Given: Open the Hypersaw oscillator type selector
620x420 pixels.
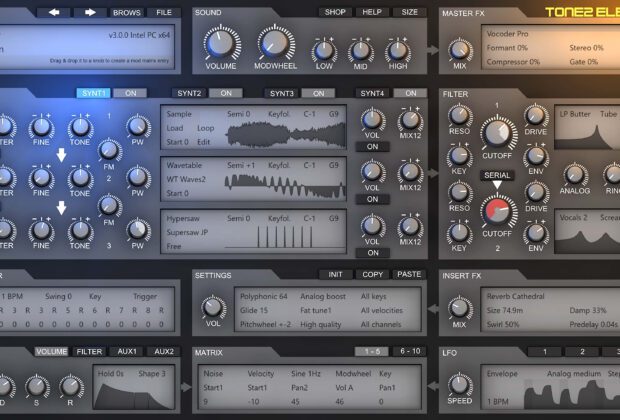Looking at the screenshot, I should coord(183,218).
